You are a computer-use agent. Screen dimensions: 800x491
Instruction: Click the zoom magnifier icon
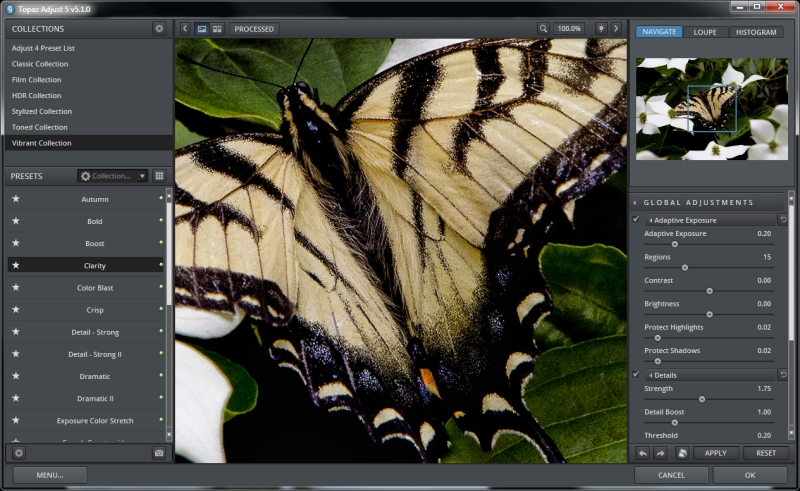543,29
